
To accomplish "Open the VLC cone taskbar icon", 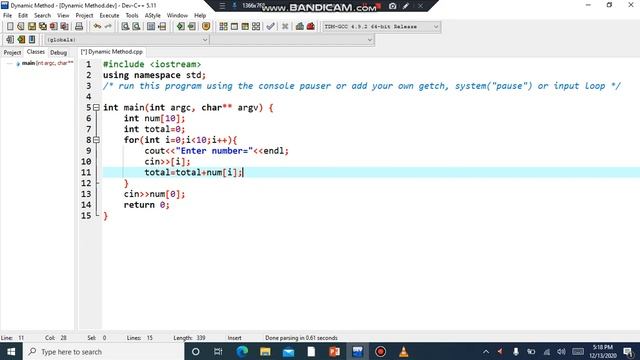I will pos(403,351).
